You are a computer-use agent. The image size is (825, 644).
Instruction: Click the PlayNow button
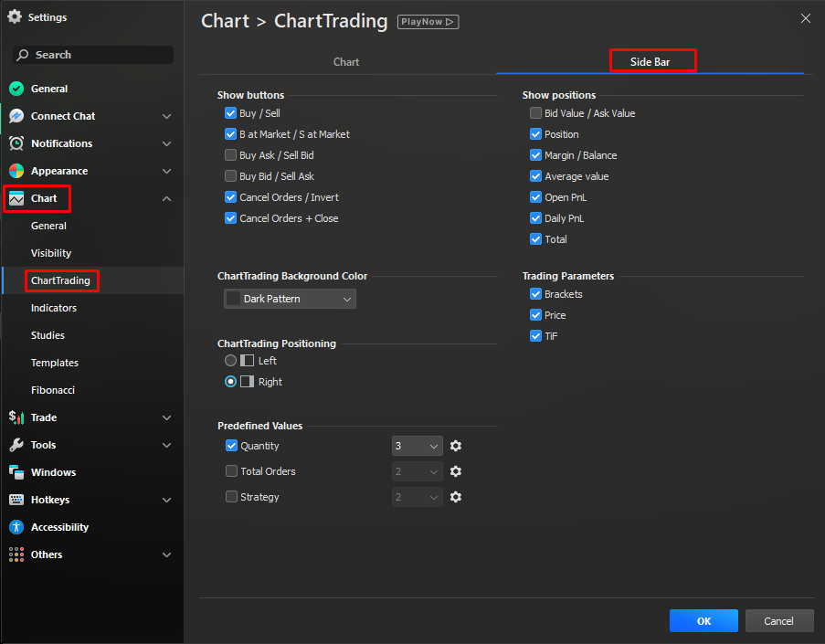point(428,21)
